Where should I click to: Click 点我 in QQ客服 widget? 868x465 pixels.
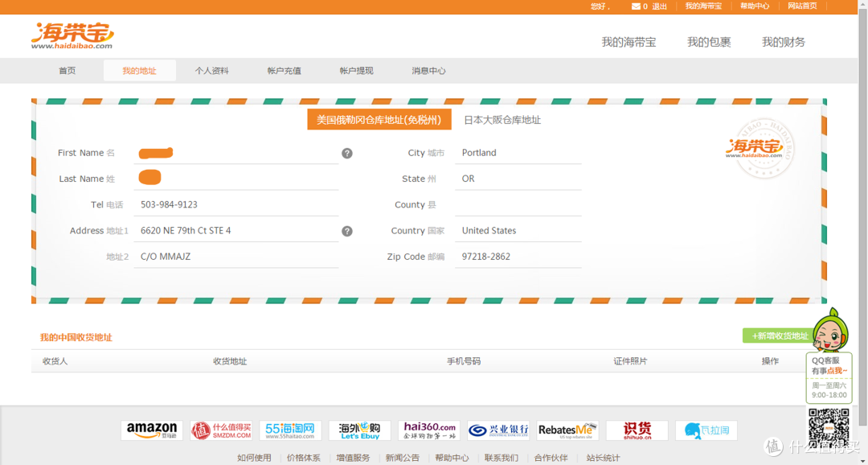(835, 371)
